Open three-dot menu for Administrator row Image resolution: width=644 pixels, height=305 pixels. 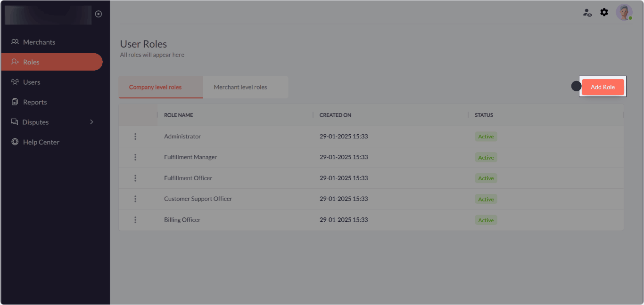(135, 136)
